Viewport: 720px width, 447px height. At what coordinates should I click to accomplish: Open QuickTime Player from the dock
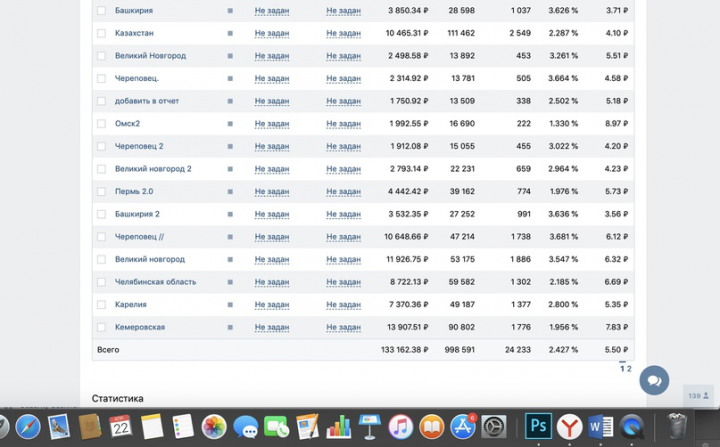pos(632,427)
